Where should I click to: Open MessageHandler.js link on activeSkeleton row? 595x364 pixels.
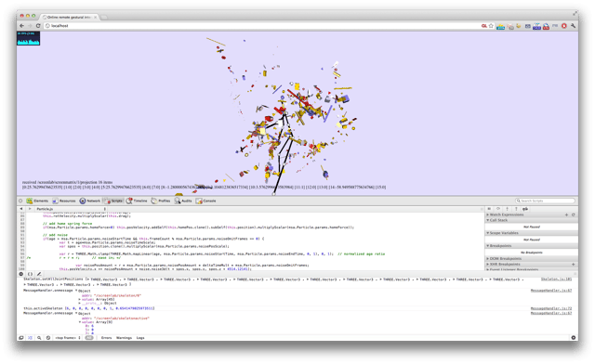click(x=551, y=309)
